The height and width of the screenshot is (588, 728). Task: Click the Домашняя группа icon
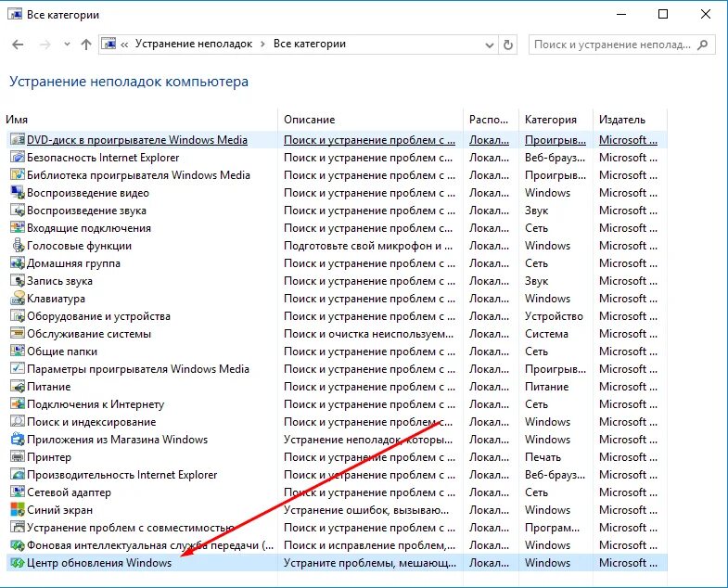coord(18,263)
